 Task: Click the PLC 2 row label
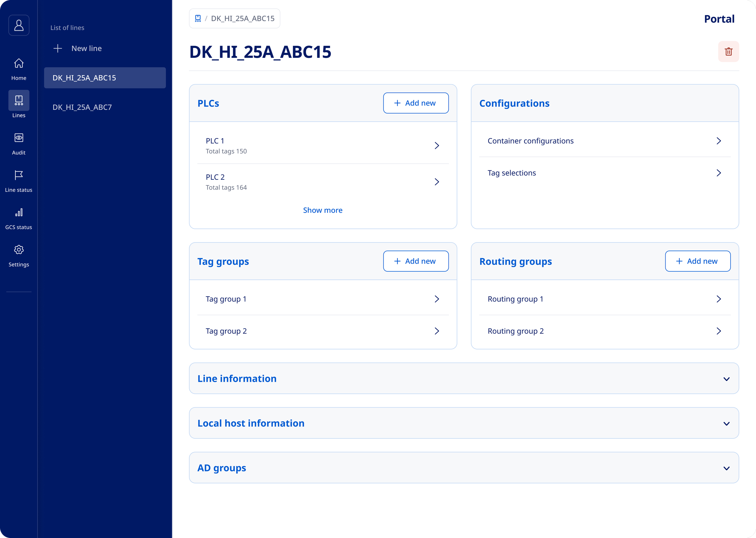pos(215,177)
